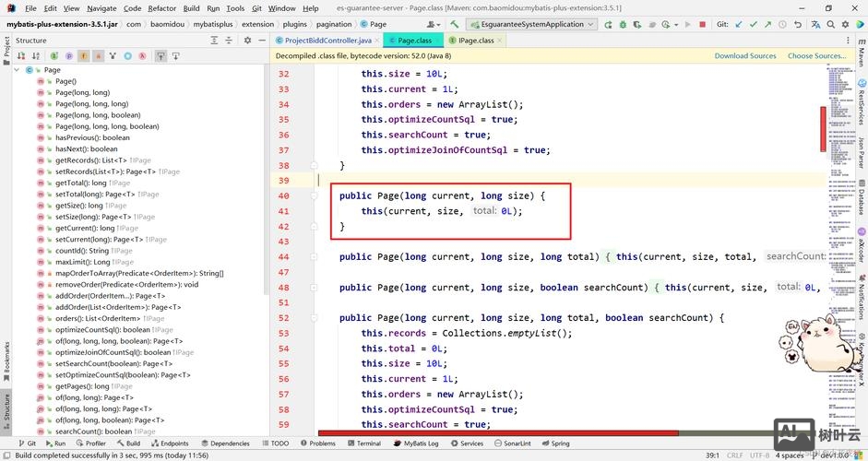Screen dimensions: 868x461
Task: Click the Download Sources link
Action: pyautogui.click(x=745, y=55)
